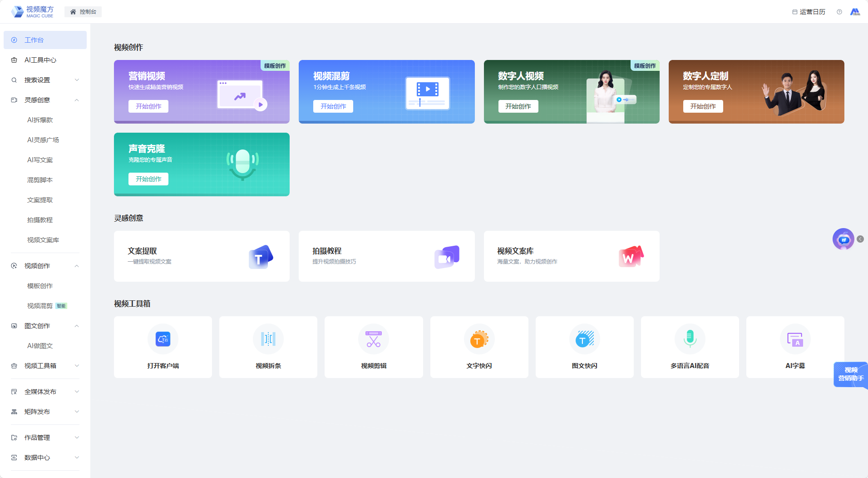Open the 拍摄教程 camera icon
The image size is (868, 478).
[447, 257]
